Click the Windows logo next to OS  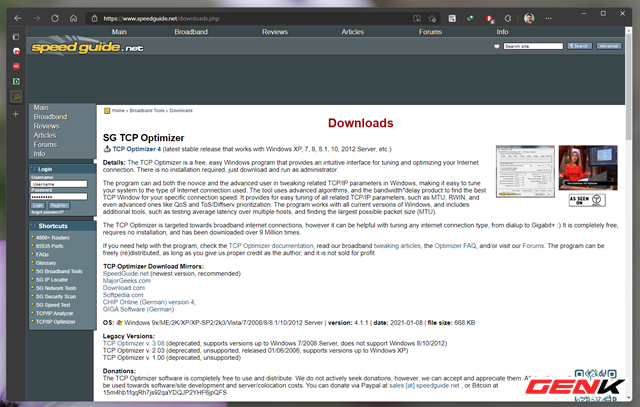click(x=119, y=322)
